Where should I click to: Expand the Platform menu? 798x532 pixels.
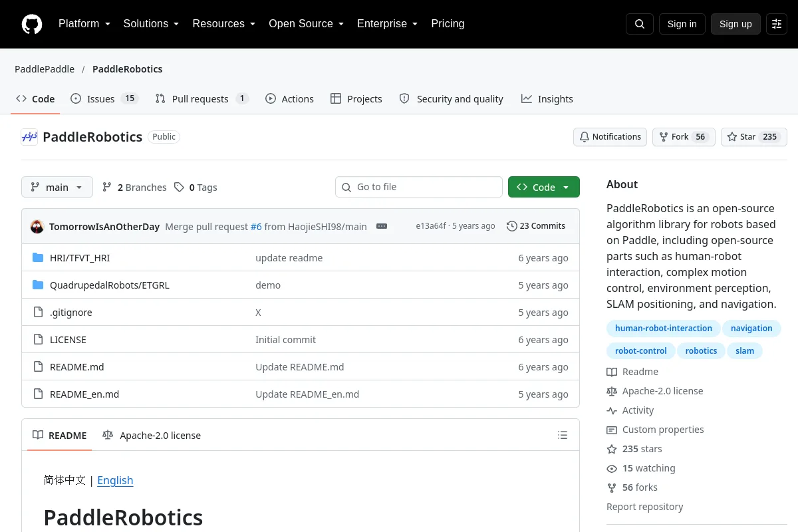tap(84, 24)
